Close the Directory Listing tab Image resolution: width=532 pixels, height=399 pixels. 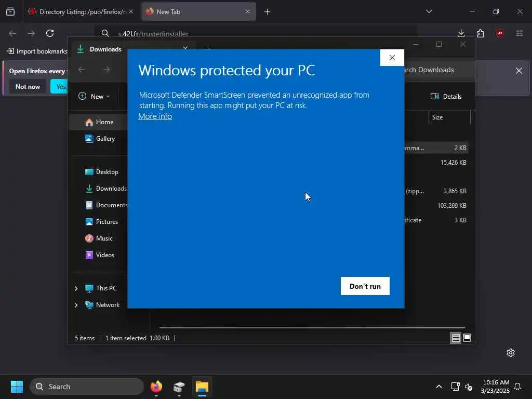point(131,11)
